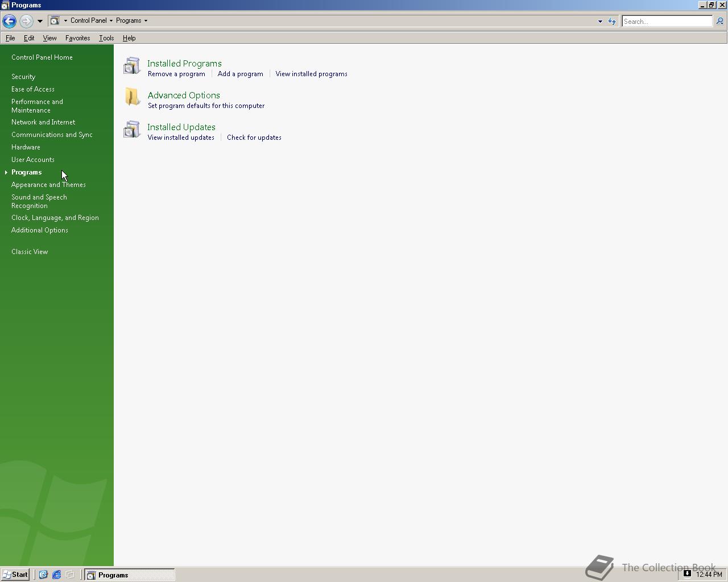
Task: Open the Advanced Options heading
Action: (x=184, y=95)
